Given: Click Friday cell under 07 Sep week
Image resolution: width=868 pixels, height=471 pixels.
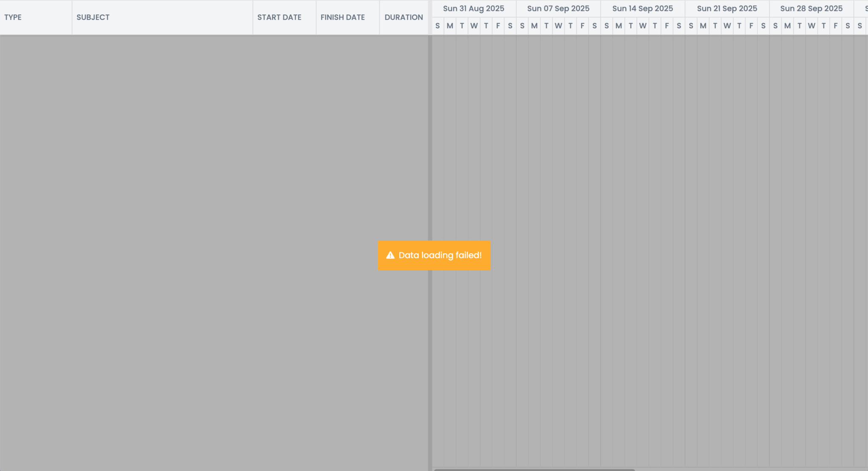Looking at the screenshot, I should point(582,26).
